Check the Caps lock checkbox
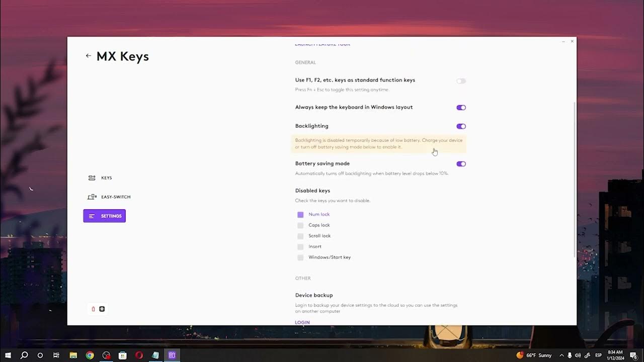This screenshot has width=644, height=362. pos(300,225)
